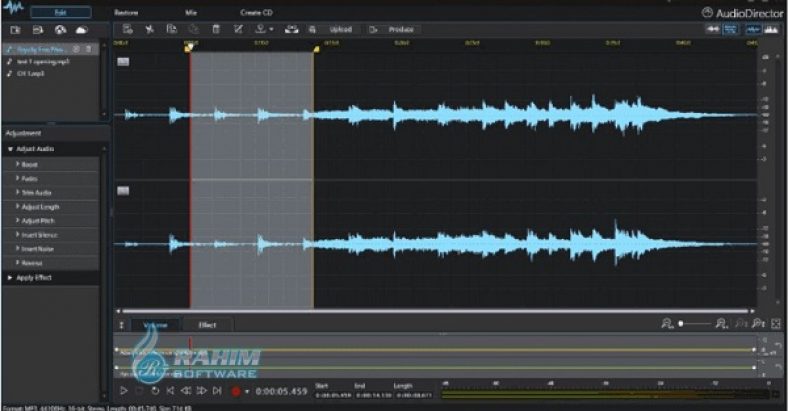The width and height of the screenshot is (788, 411).
Task: Open the marker dropdown arrow in toolbar
Action: coord(271,30)
